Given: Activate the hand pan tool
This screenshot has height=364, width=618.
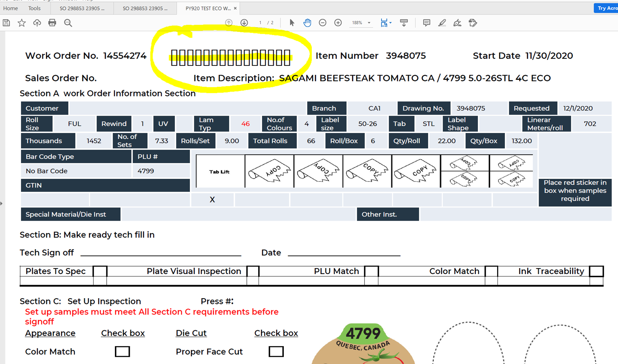Looking at the screenshot, I should pyautogui.click(x=307, y=23).
